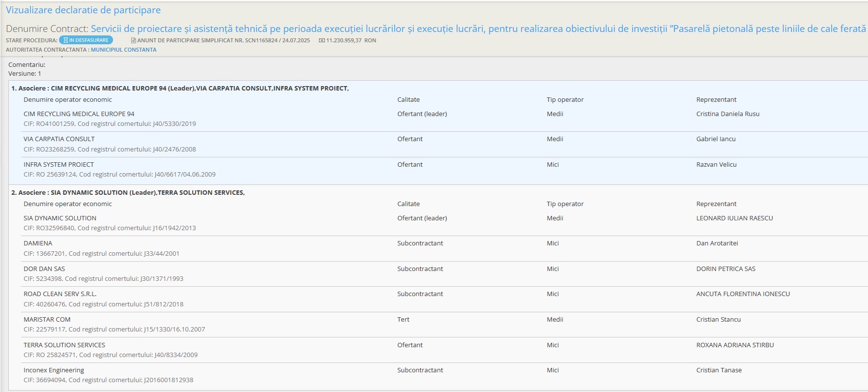Click the money icon before 11.230.959,37 RON
868x392 pixels.
(x=322, y=40)
